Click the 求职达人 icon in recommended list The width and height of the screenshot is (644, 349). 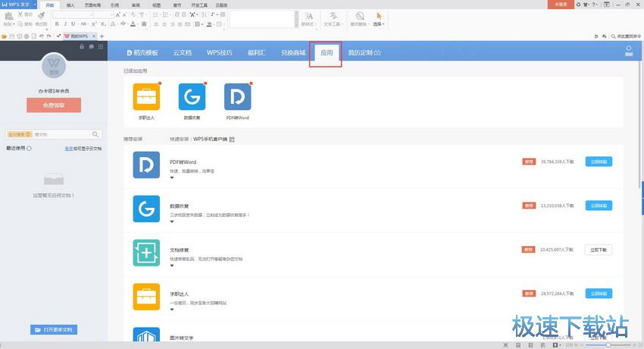[x=146, y=297]
